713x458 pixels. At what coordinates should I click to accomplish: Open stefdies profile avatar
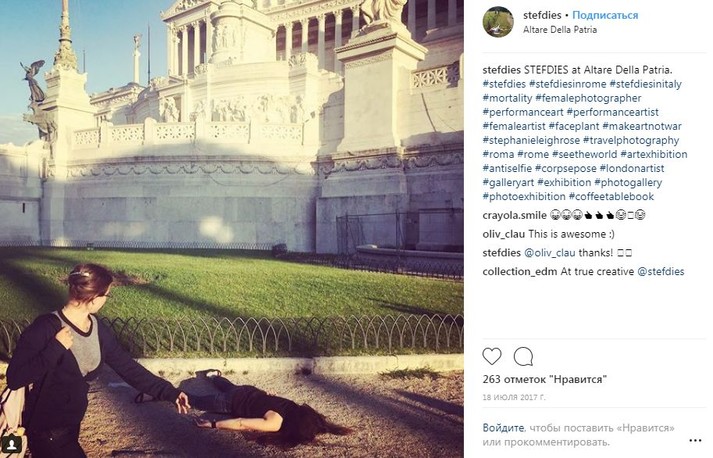[498, 22]
